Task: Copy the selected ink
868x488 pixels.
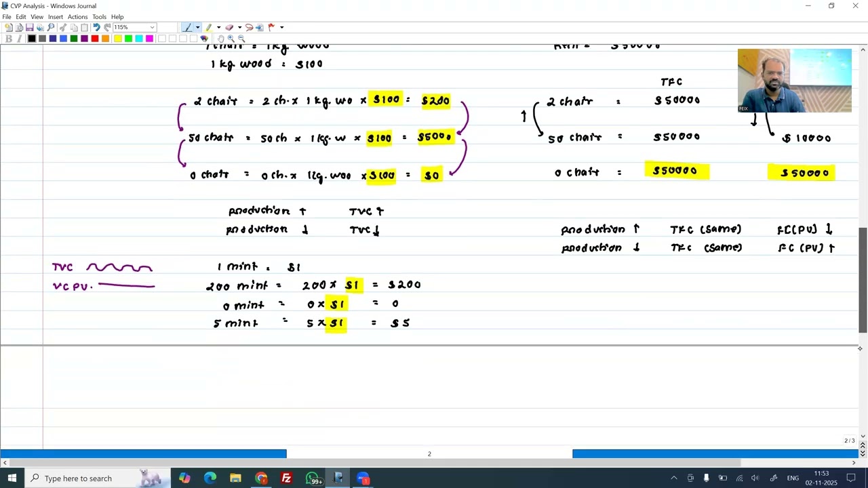Action: [74, 27]
